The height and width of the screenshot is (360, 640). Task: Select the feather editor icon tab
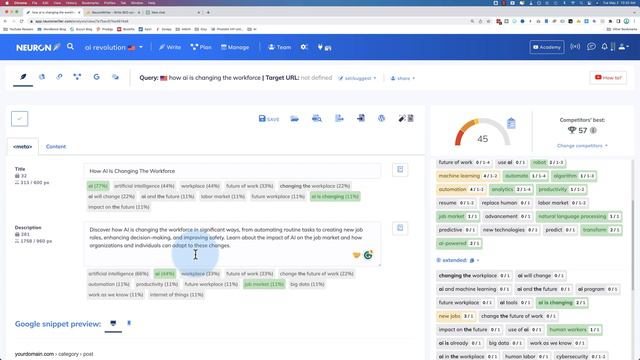(x=23, y=77)
